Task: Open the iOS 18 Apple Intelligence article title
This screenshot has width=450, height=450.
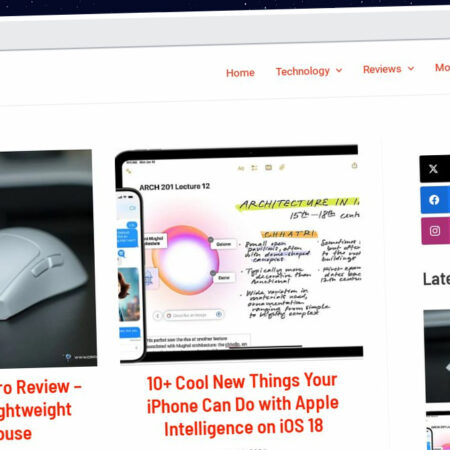Action: tap(243, 405)
